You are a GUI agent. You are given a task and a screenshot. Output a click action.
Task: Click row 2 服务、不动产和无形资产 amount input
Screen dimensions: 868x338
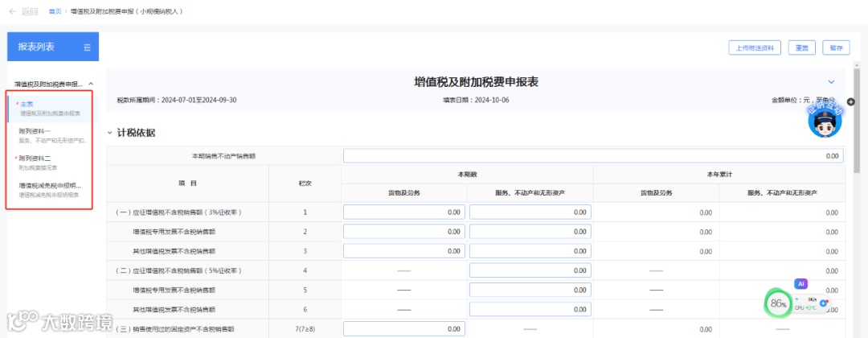[530, 232]
